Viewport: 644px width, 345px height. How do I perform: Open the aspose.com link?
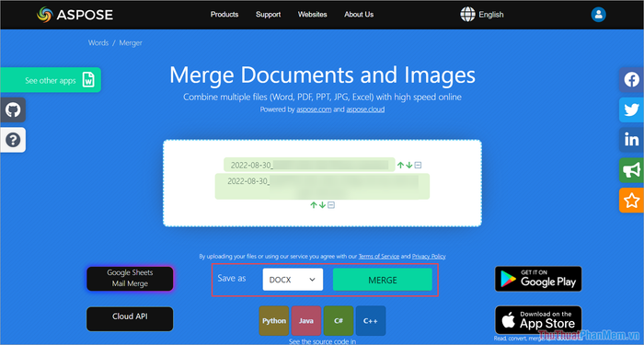click(314, 109)
